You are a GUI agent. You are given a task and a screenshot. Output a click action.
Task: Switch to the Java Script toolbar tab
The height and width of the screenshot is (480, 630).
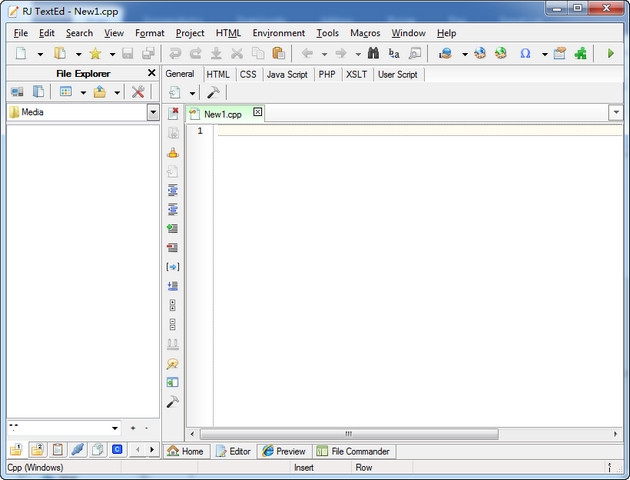click(287, 74)
